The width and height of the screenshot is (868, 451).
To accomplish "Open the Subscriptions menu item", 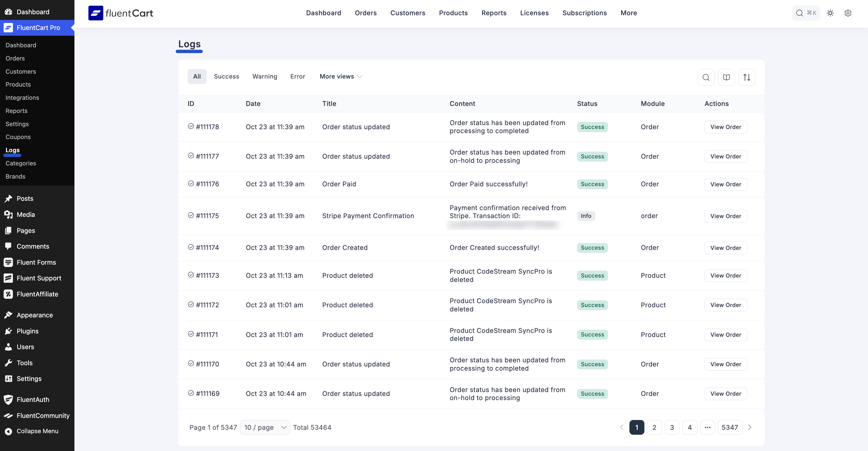I will click(584, 13).
